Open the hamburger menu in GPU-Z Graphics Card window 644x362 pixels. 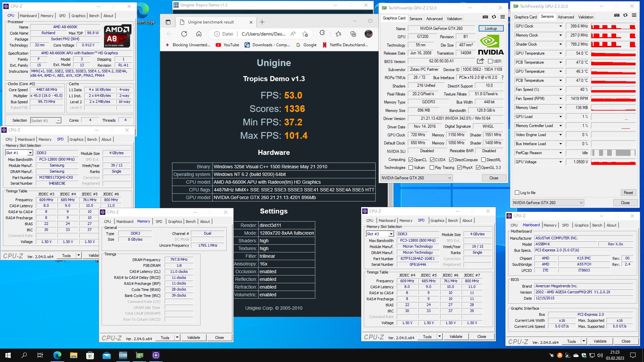[x=502, y=17]
